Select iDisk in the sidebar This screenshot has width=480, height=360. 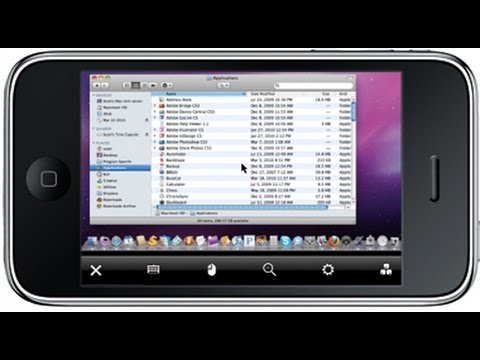pyautogui.click(x=104, y=114)
